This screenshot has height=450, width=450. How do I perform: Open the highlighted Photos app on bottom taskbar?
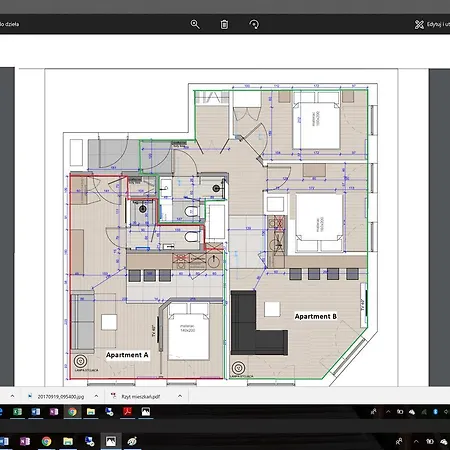click(111, 442)
